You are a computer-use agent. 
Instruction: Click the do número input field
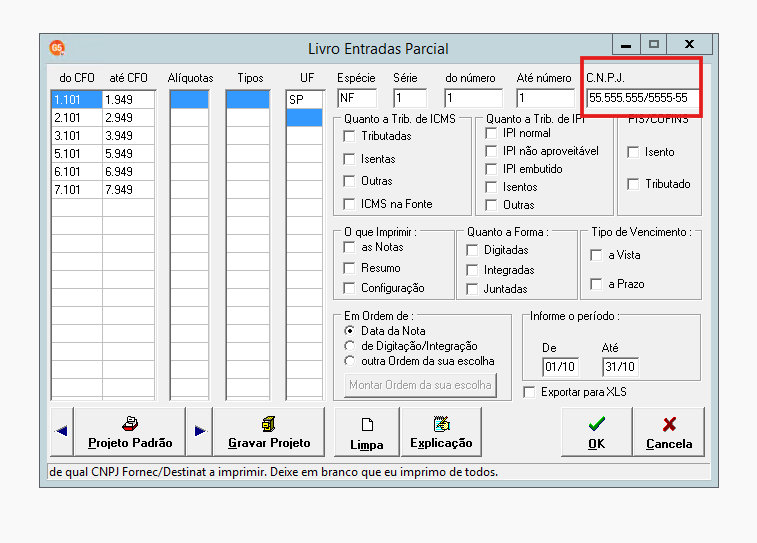(x=473, y=98)
